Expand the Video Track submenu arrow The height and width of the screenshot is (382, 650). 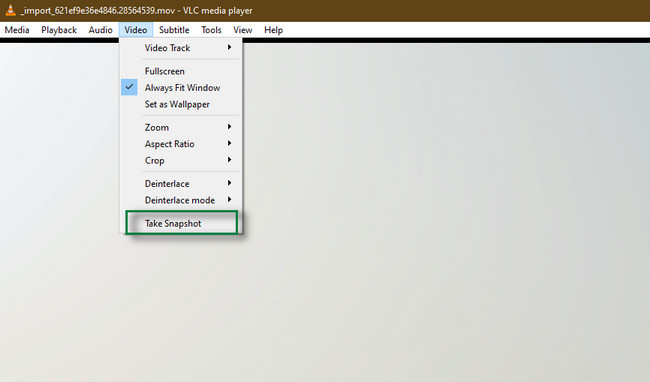coord(229,47)
